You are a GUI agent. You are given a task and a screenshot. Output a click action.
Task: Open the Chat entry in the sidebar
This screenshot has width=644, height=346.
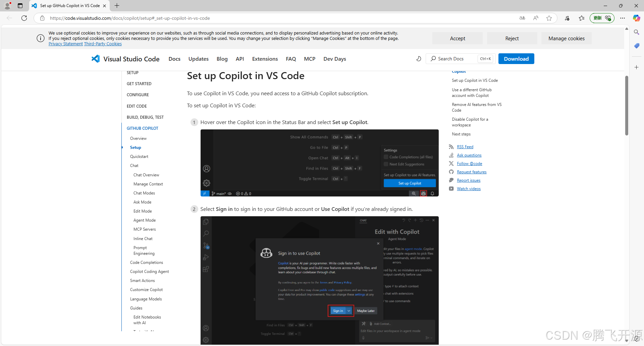134,166
